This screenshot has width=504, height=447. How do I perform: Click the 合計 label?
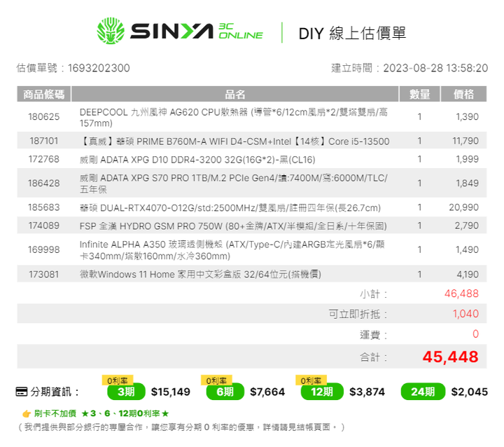click(x=374, y=357)
